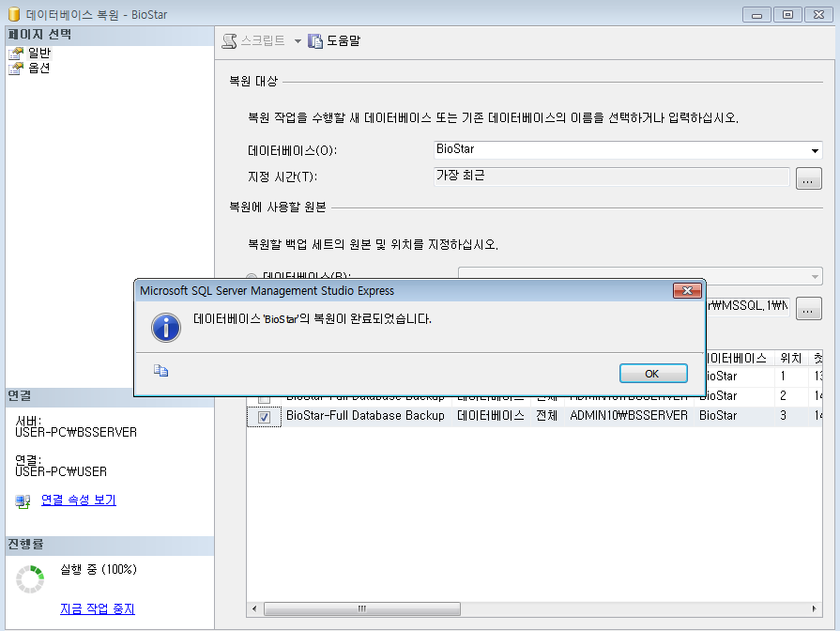Click the copy message icon in dialog
The height and width of the screenshot is (631, 840).
click(x=160, y=371)
